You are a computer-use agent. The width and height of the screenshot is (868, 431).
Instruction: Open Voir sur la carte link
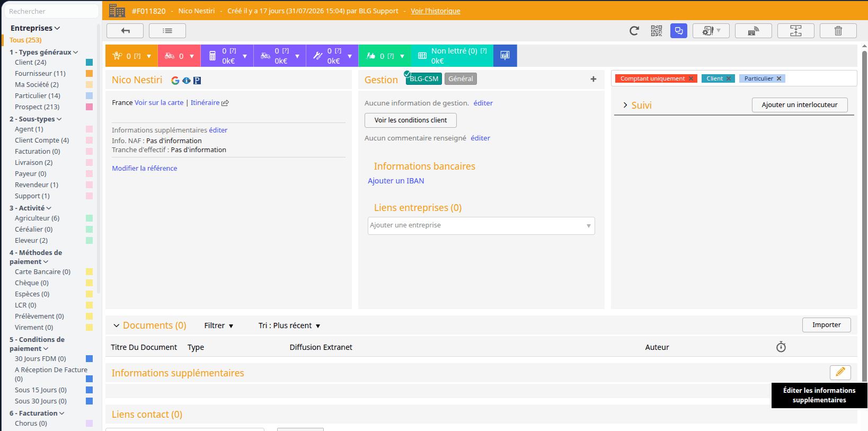159,102
